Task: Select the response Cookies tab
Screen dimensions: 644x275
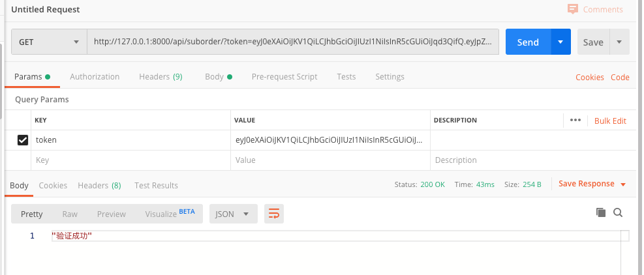Action: tap(53, 186)
